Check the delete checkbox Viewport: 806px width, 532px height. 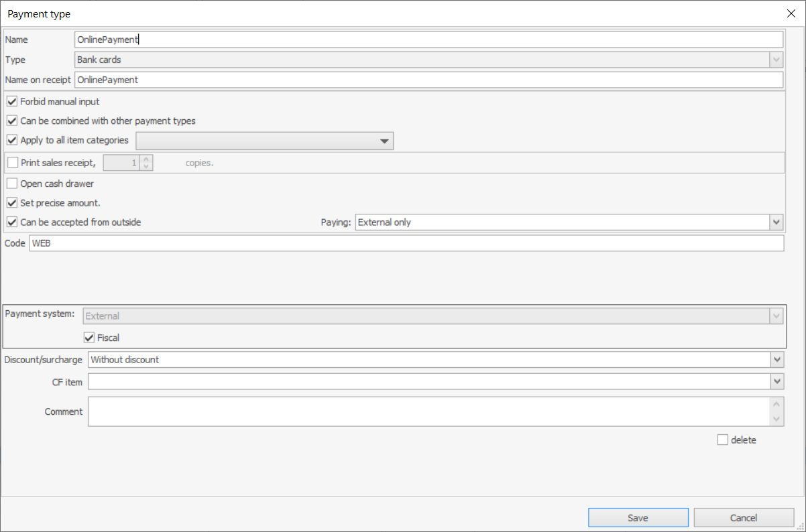722,440
